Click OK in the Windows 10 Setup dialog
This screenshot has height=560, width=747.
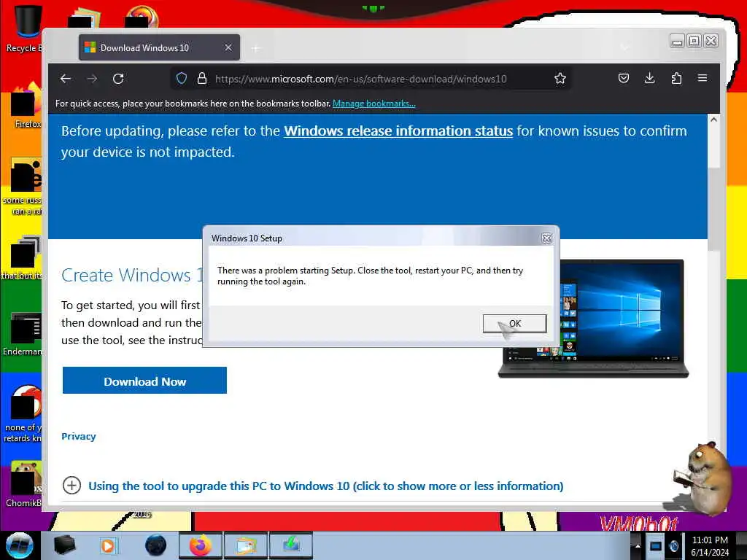(x=514, y=323)
